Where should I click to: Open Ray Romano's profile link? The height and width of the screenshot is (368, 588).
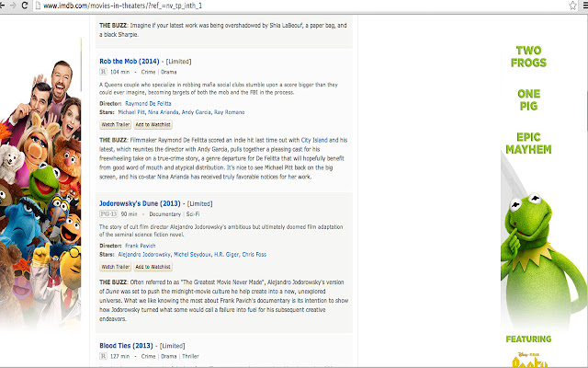[x=229, y=112]
